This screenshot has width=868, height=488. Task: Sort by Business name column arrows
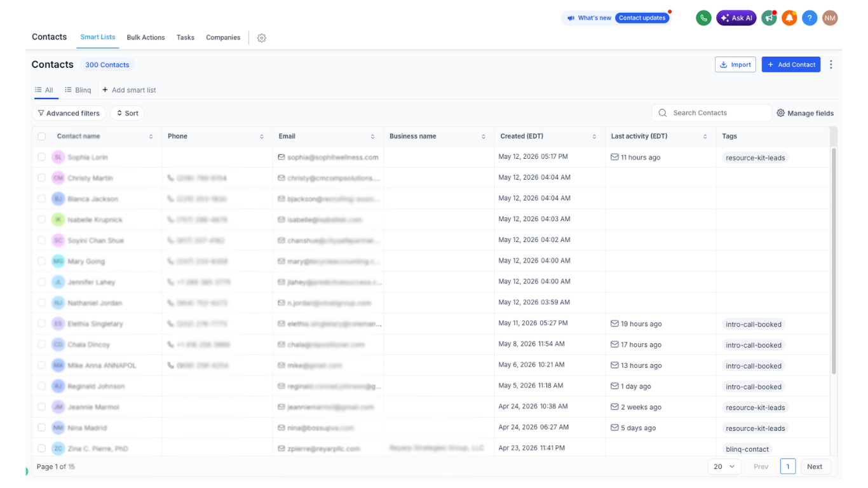[x=484, y=137]
